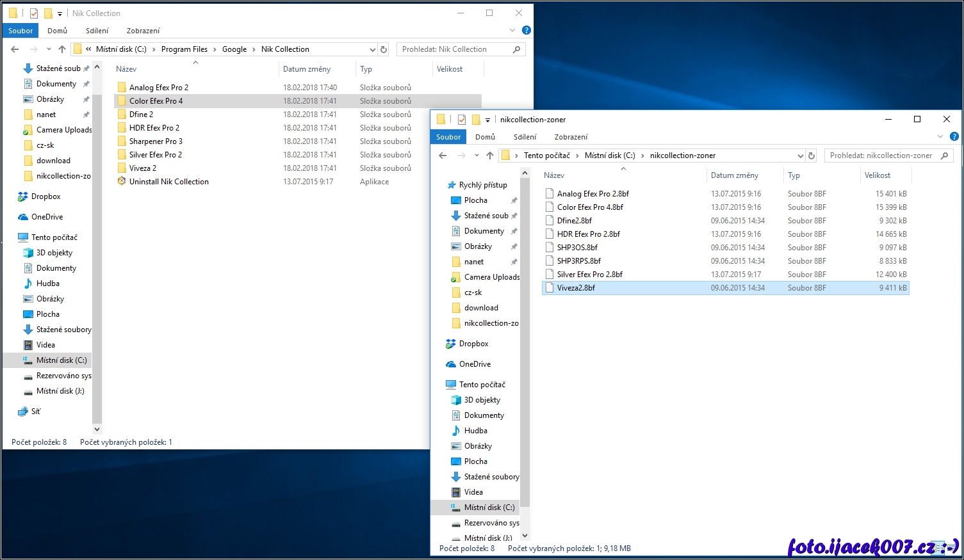The width and height of the screenshot is (964, 560).
Task: Click properties checkmark icon in nikcollection-zoner title bar
Action: point(462,120)
